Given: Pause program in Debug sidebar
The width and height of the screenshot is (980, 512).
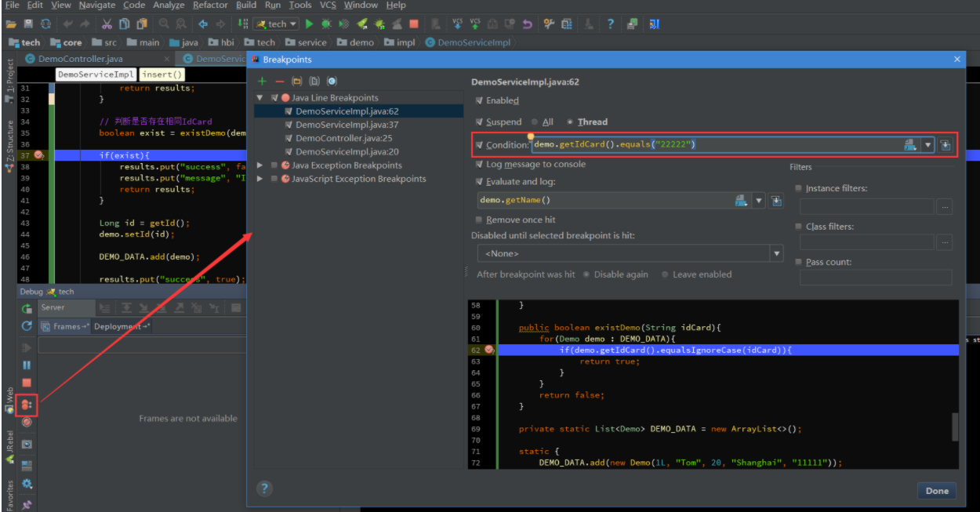Looking at the screenshot, I should click(x=27, y=365).
